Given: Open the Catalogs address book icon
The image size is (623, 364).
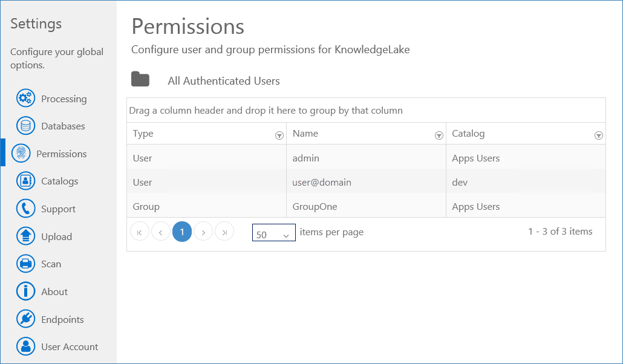Looking at the screenshot, I should (x=26, y=181).
